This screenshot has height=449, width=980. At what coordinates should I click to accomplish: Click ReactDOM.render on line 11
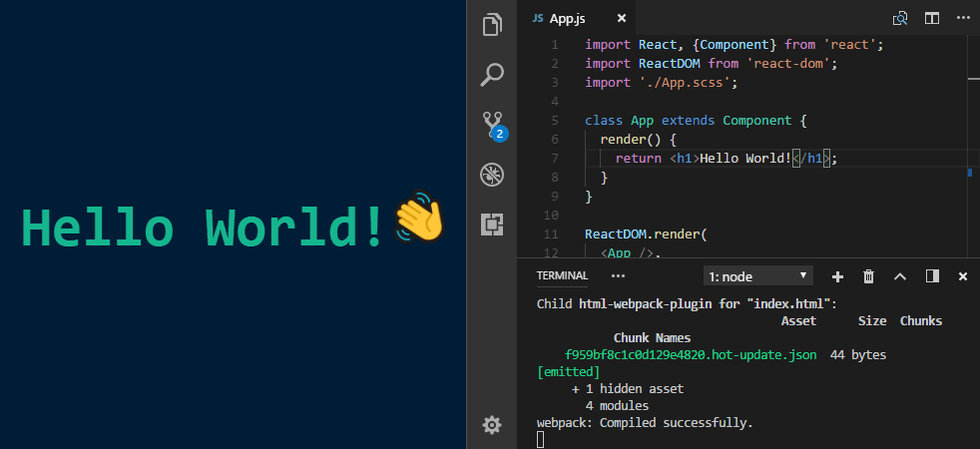point(642,234)
